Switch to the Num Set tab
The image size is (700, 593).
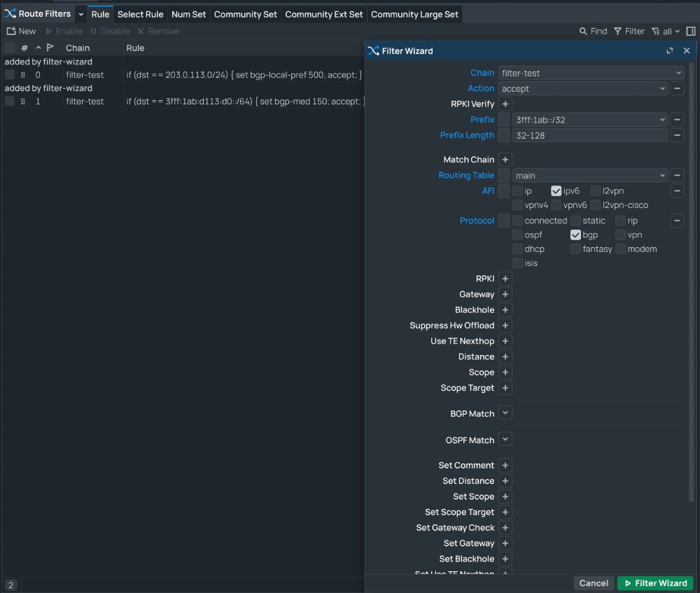tap(188, 14)
